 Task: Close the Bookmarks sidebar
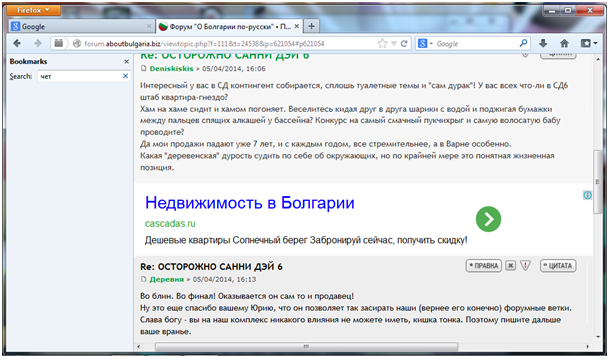tap(126, 62)
